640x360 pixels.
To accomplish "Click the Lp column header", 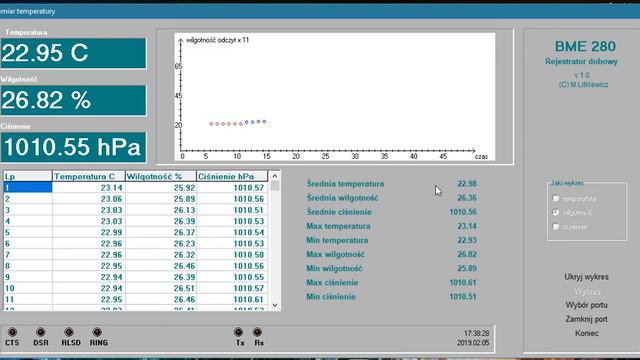I will (x=28, y=176).
